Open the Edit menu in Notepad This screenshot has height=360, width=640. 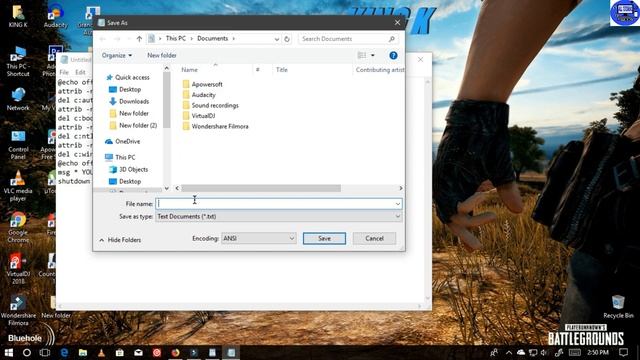click(x=80, y=72)
